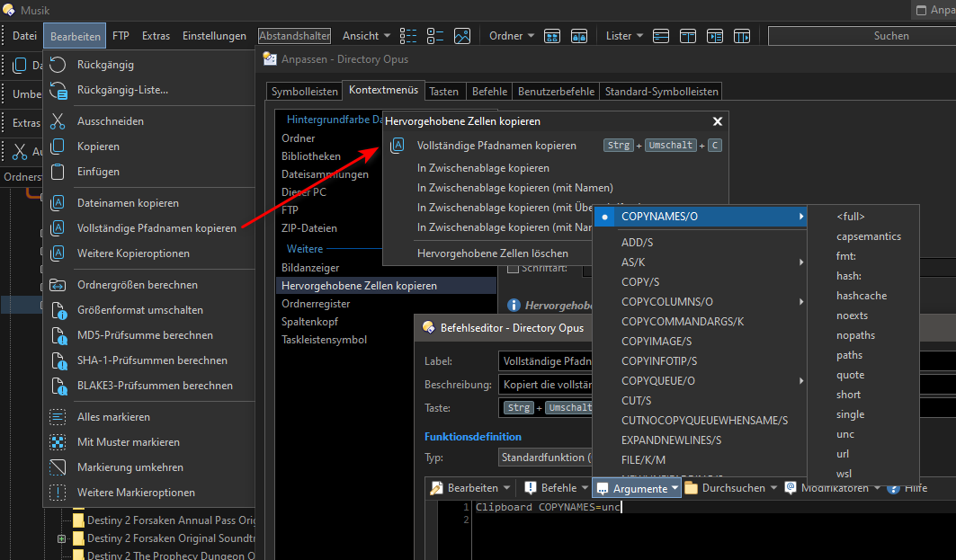956x560 pixels.
Task: Toggle the Schriftart checkbox
Action: 514,268
